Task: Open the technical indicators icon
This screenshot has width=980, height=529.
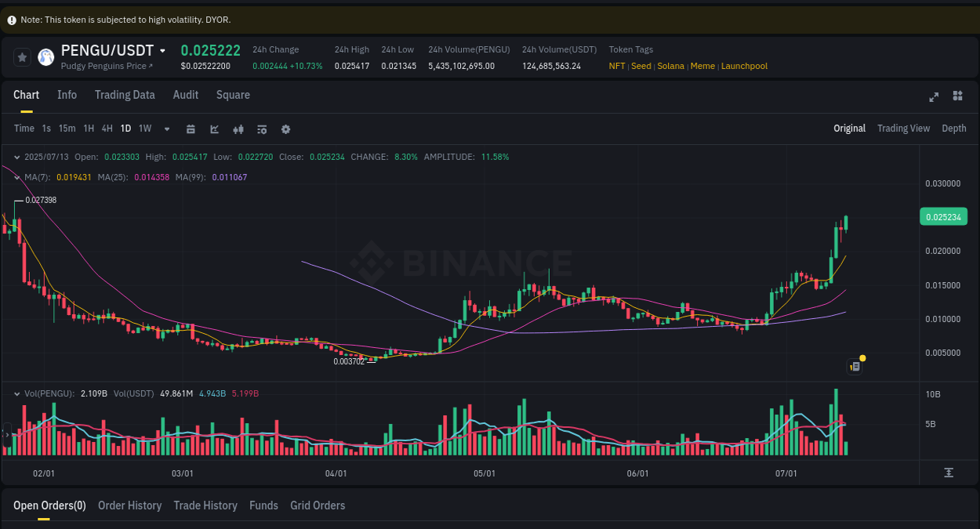Action: (262, 129)
